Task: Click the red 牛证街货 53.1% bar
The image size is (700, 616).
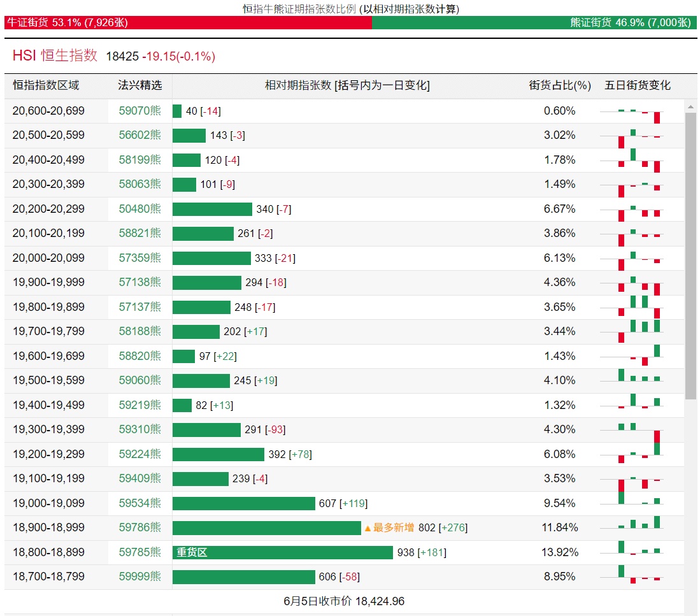Action: tap(188, 22)
